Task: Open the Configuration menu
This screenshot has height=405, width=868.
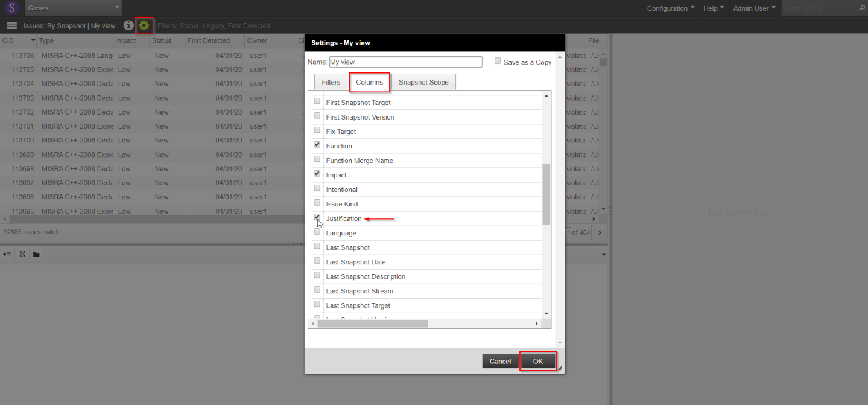Action: [671, 8]
